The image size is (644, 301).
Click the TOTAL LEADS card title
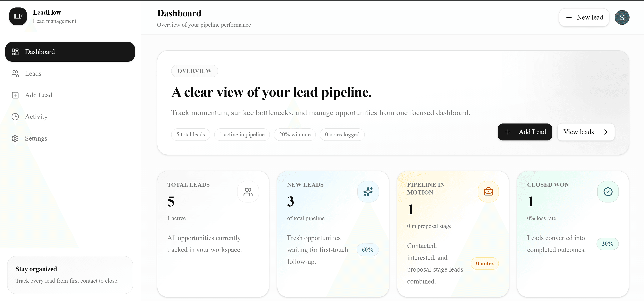189,185
